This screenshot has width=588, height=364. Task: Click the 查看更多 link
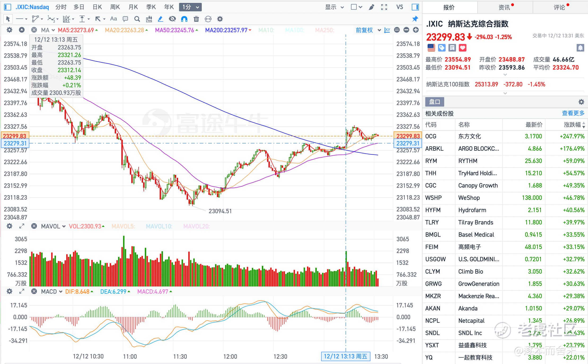pos(573,113)
